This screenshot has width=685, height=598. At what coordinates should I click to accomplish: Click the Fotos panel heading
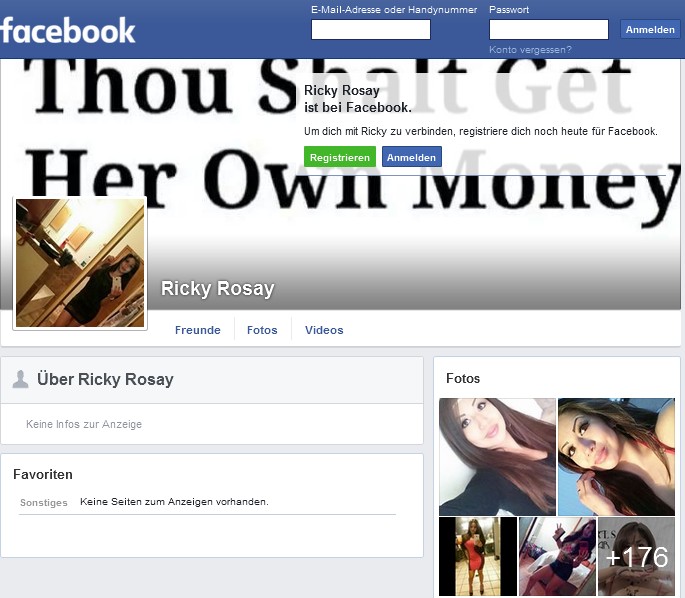463,378
